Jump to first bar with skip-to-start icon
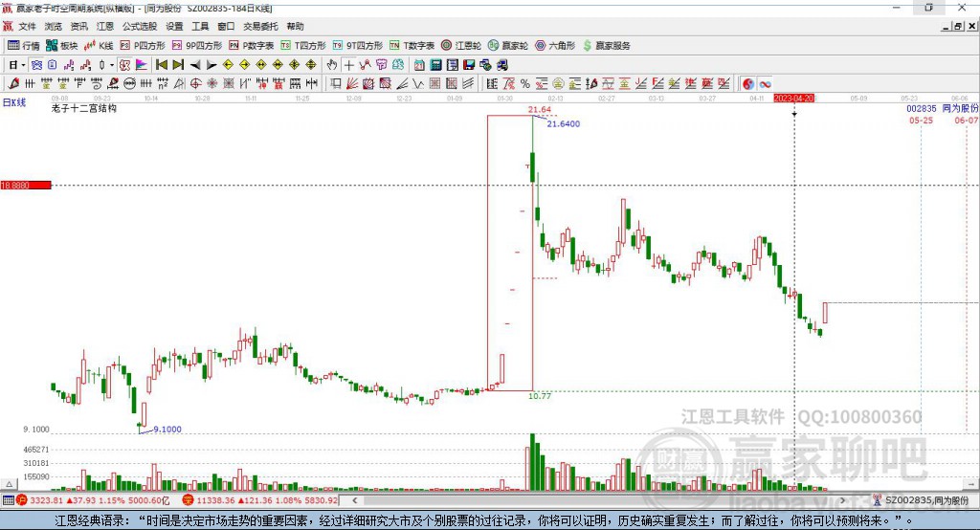 point(161,64)
